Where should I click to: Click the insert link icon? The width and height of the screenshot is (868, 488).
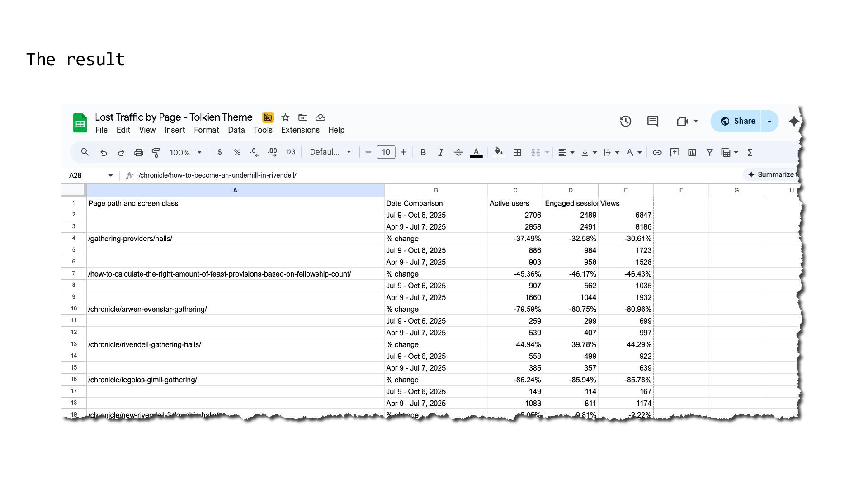657,153
